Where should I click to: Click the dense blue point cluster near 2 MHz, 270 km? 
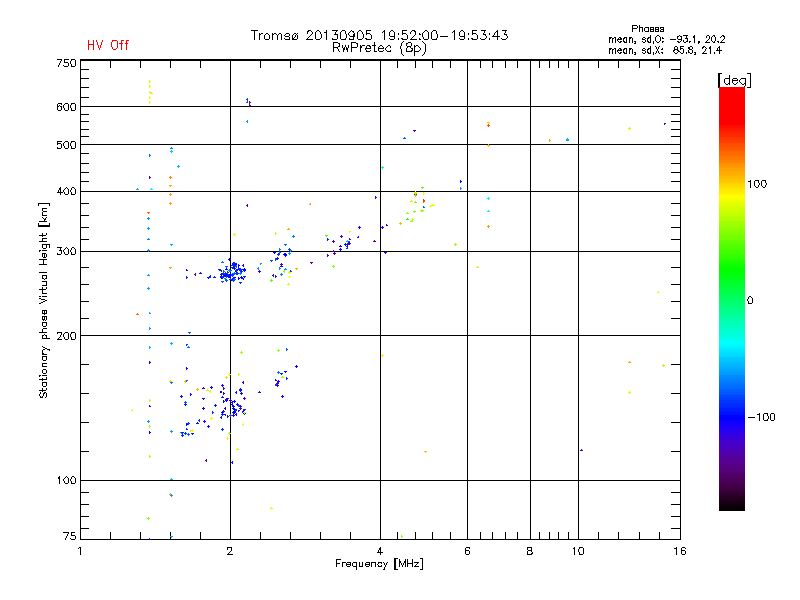coord(232,272)
